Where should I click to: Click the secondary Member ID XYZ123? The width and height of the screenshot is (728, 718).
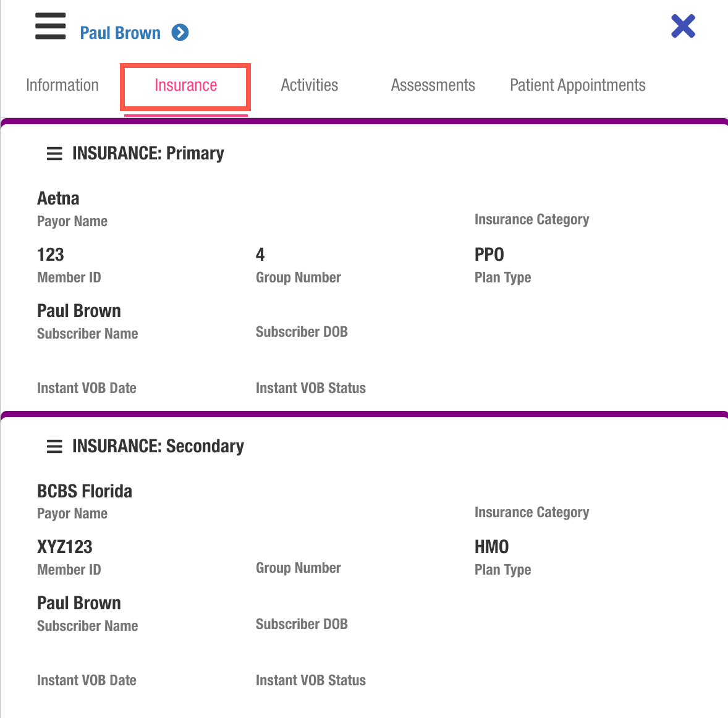(65, 547)
